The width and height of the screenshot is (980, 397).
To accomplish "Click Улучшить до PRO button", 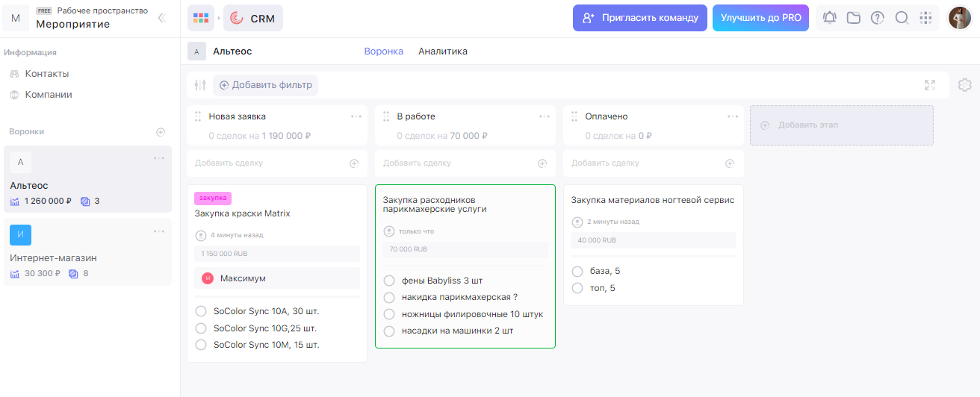I will 760,17.
